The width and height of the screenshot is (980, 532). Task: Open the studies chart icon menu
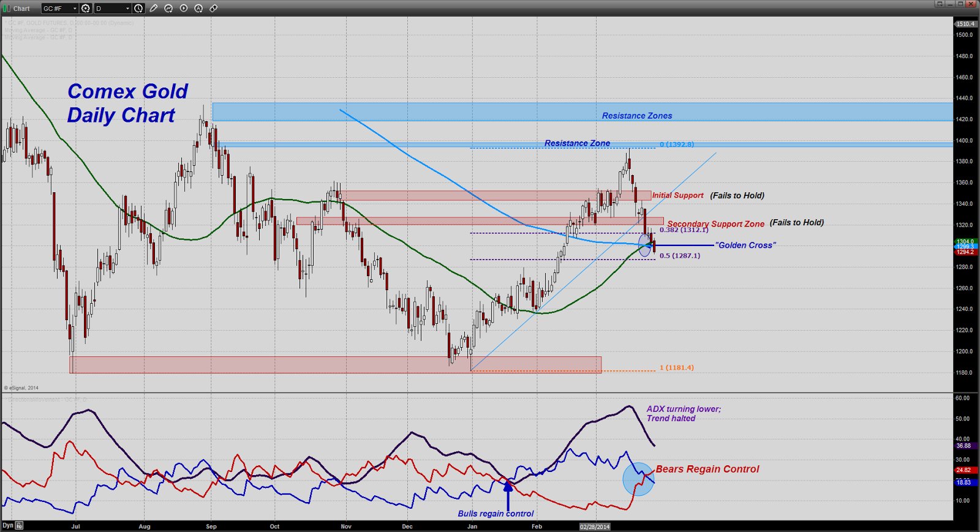tap(168, 9)
